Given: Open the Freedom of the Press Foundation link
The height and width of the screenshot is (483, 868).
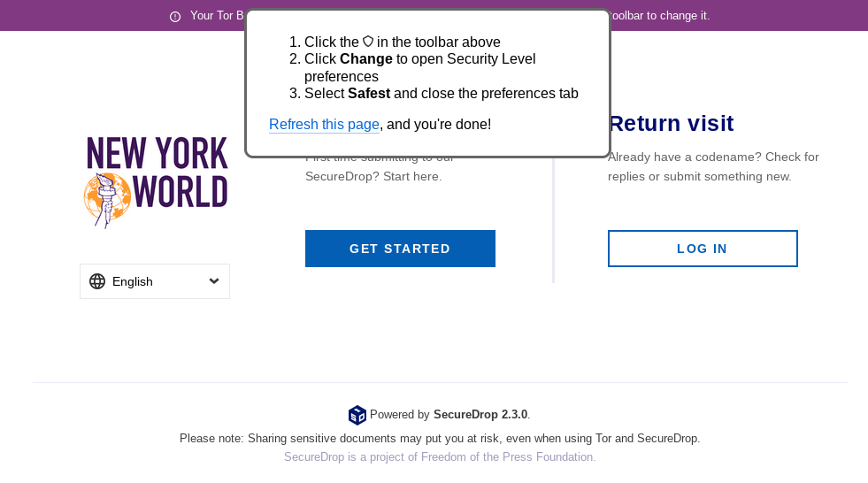Looking at the screenshot, I should tap(440, 457).
